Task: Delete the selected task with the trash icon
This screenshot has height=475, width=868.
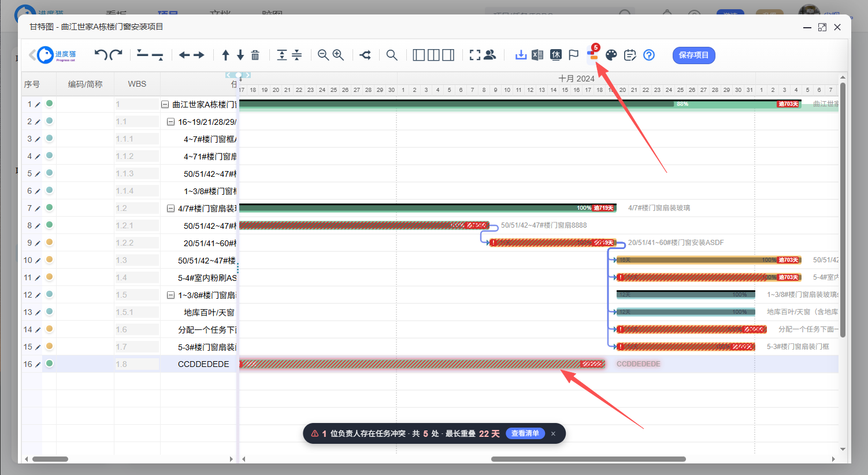Action: click(x=255, y=55)
